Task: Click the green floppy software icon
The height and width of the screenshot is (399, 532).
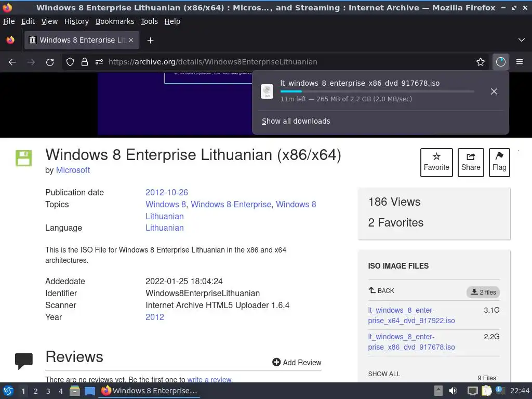Action: (24, 158)
